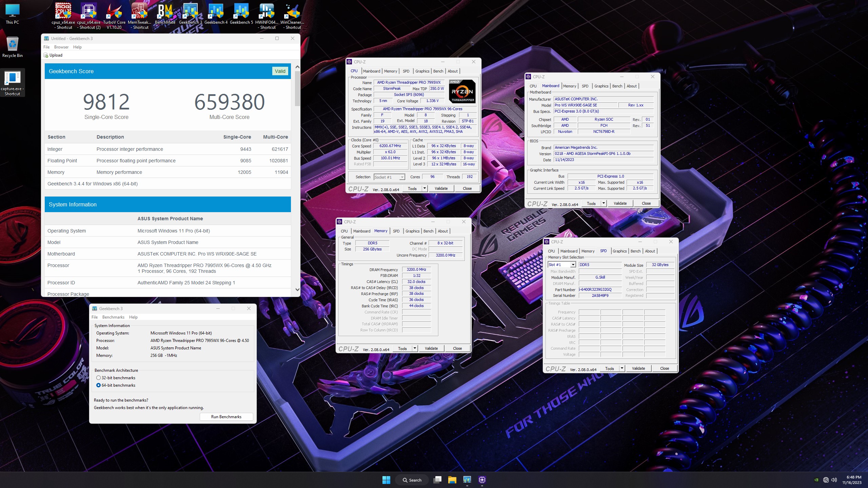868x488 pixels.
Task: Select 32-bit benchmarks radio button
Action: coord(98,378)
